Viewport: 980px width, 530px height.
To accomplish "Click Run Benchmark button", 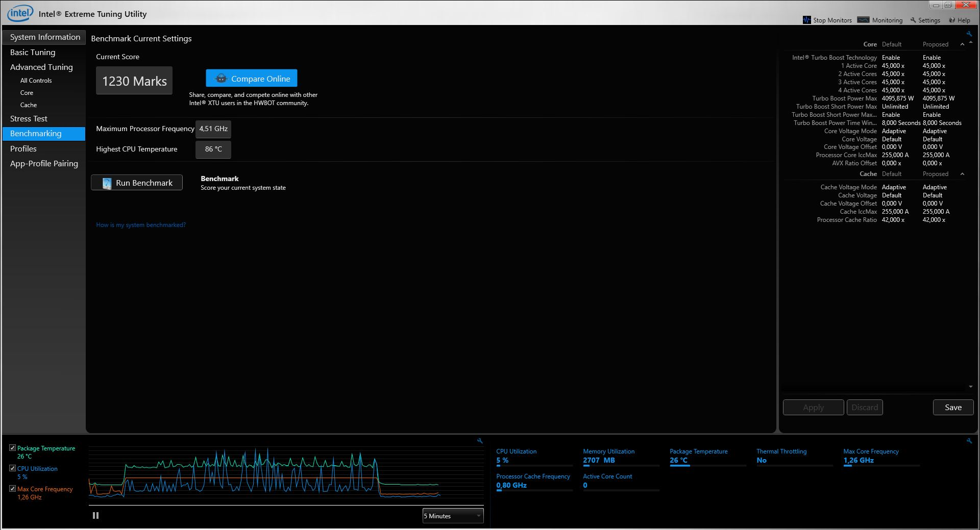I will [x=137, y=183].
